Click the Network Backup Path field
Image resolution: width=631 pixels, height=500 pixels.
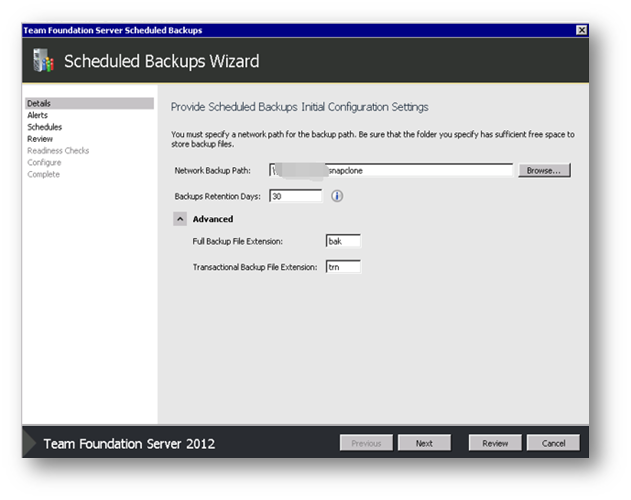tap(391, 170)
